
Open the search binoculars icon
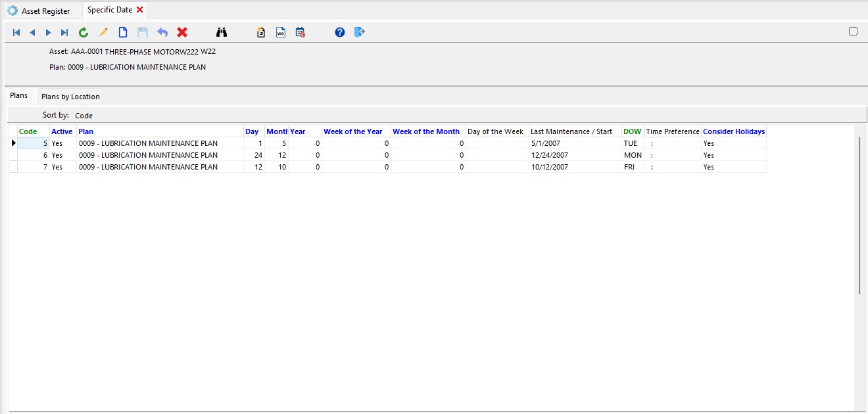tap(222, 32)
